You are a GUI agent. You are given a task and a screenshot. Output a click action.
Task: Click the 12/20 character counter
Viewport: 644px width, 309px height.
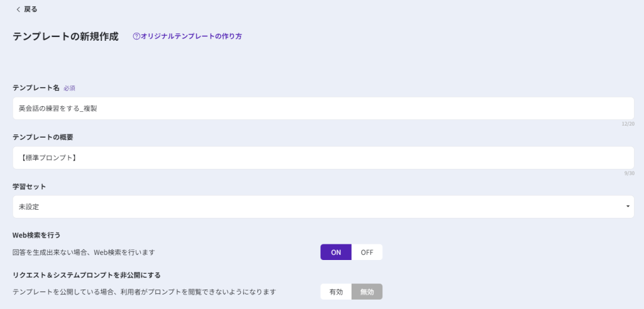point(628,124)
